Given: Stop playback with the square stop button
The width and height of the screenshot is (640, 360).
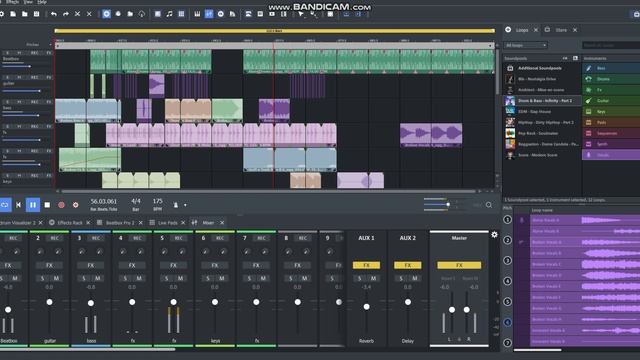Looking at the screenshot, I should click(x=47, y=205).
